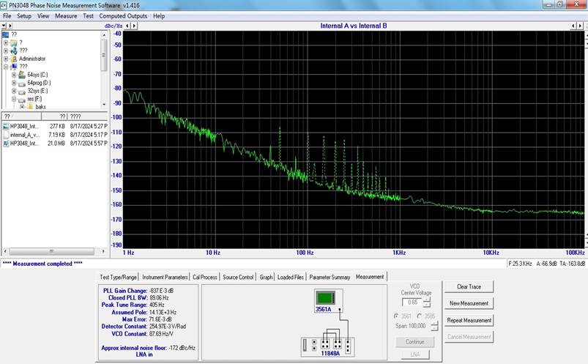The height and width of the screenshot is (364, 588).
Task: Open the File menu
Action: pyautogui.click(x=7, y=16)
